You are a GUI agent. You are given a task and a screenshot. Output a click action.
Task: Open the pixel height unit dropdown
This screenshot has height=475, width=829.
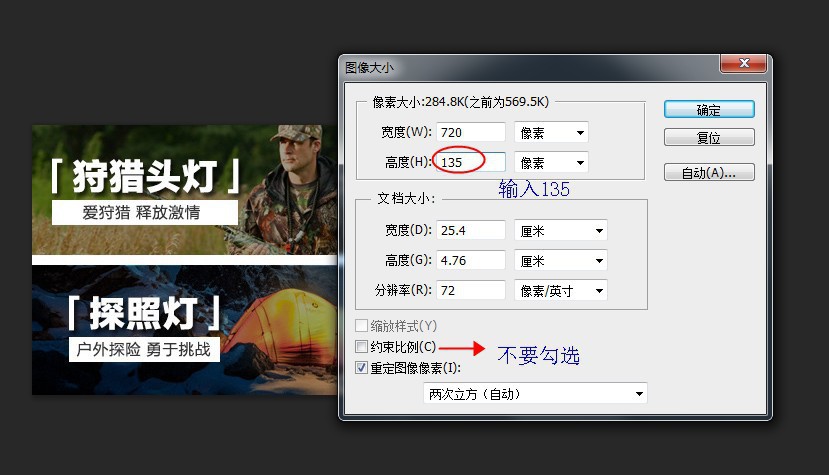point(551,162)
